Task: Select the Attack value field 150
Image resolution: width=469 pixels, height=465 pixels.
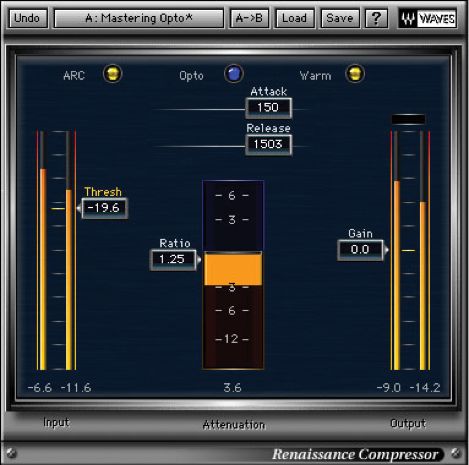Action: pyautogui.click(x=268, y=108)
